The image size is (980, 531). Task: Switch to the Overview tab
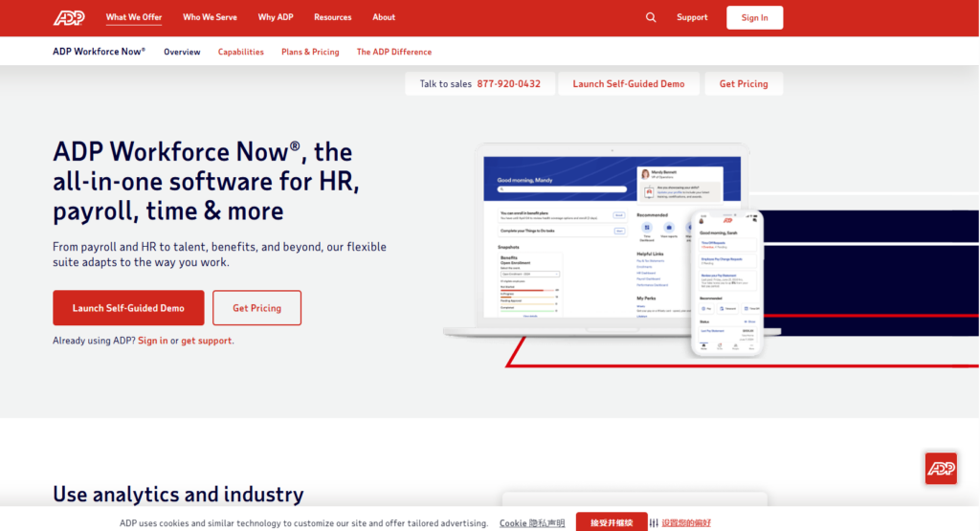coord(182,52)
